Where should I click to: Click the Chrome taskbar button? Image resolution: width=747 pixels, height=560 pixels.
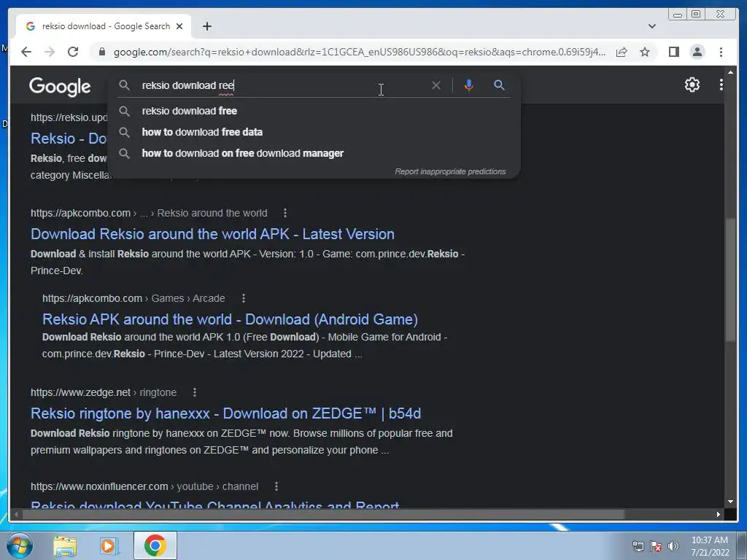click(155, 545)
